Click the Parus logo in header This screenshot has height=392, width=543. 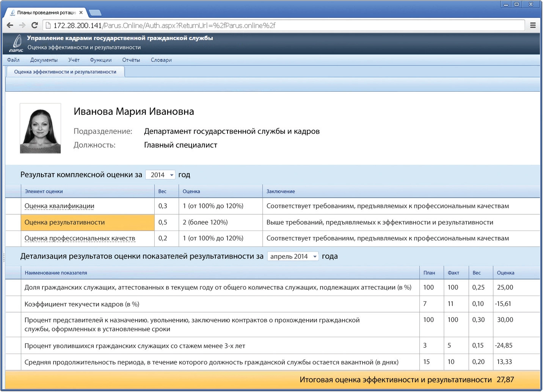click(x=16, y=43)
